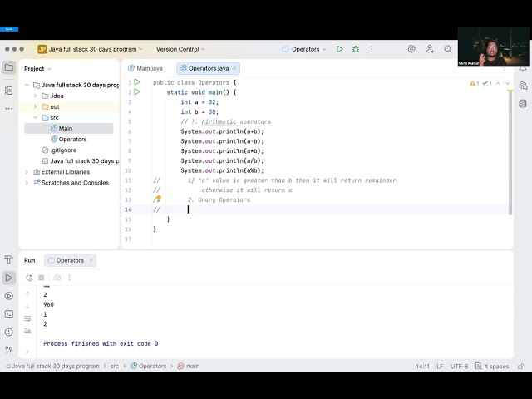Viewport: 532px width, 399px height.
Task: Click the editor vertical scrollbar
Action: [510, 153]
